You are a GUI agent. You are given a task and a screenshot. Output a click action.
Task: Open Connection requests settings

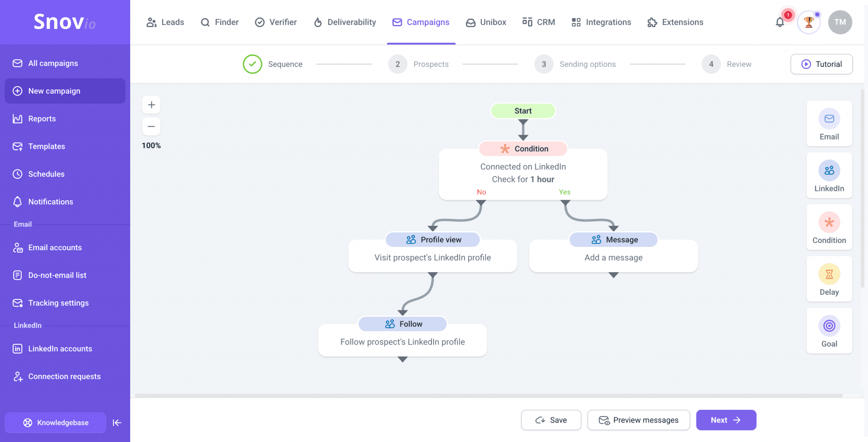click(64, 376)
